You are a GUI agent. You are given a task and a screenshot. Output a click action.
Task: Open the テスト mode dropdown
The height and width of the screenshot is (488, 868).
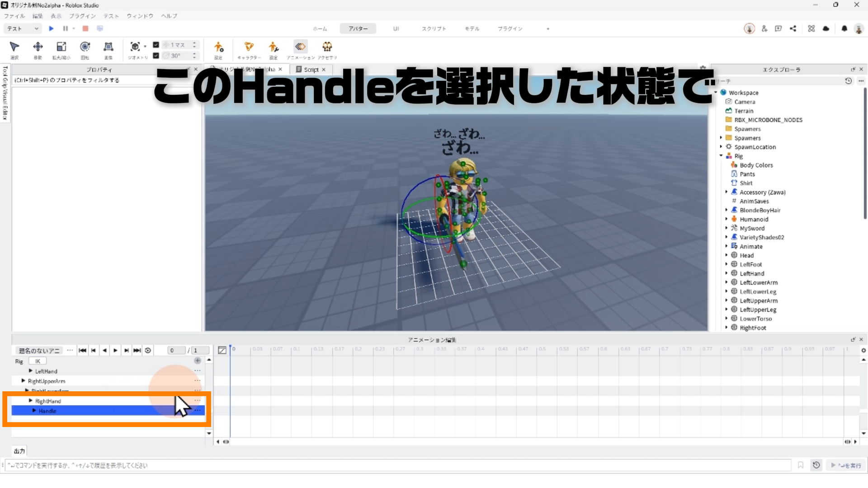click(x=23, y=28)
